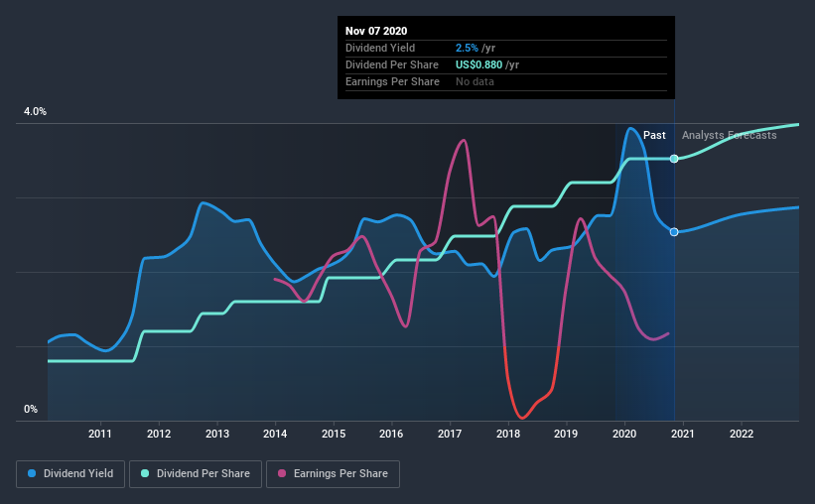Click the 0% y-axis label

tap(31, 410)
